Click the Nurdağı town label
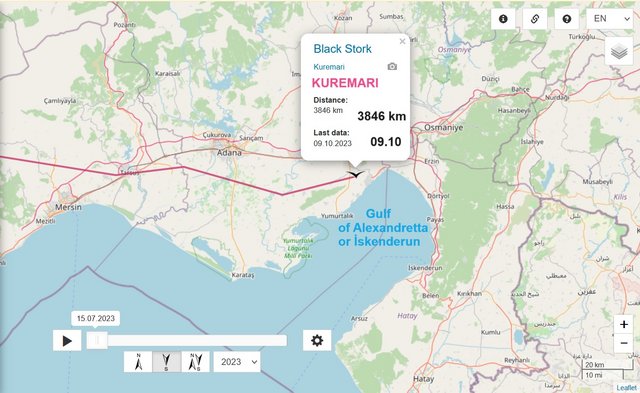The image size is (640, 393). pos(557,98)
